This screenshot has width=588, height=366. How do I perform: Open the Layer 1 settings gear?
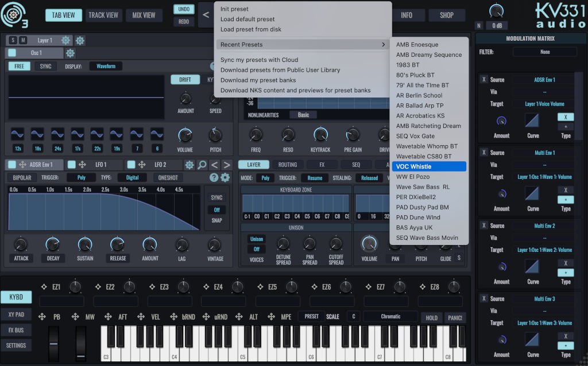click(66, 40)
